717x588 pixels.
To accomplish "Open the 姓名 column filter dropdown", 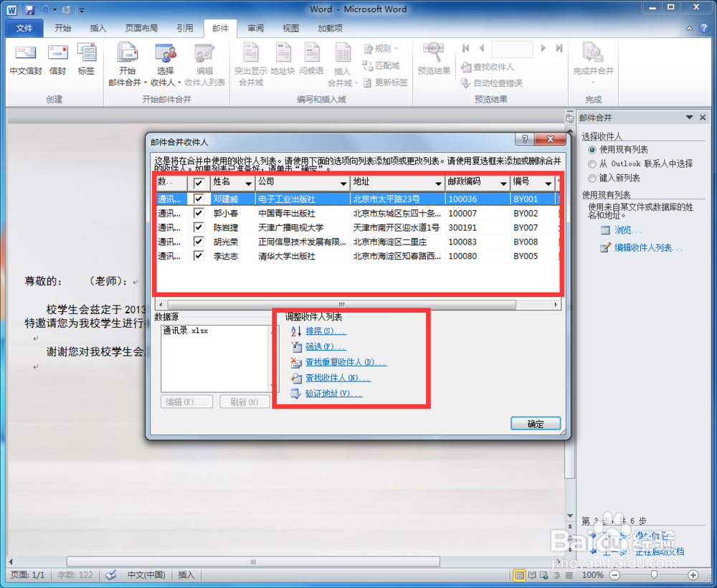I will coord(248,184).
